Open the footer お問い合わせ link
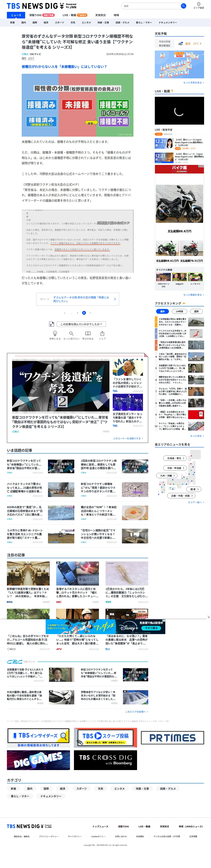 click(121, 836)
